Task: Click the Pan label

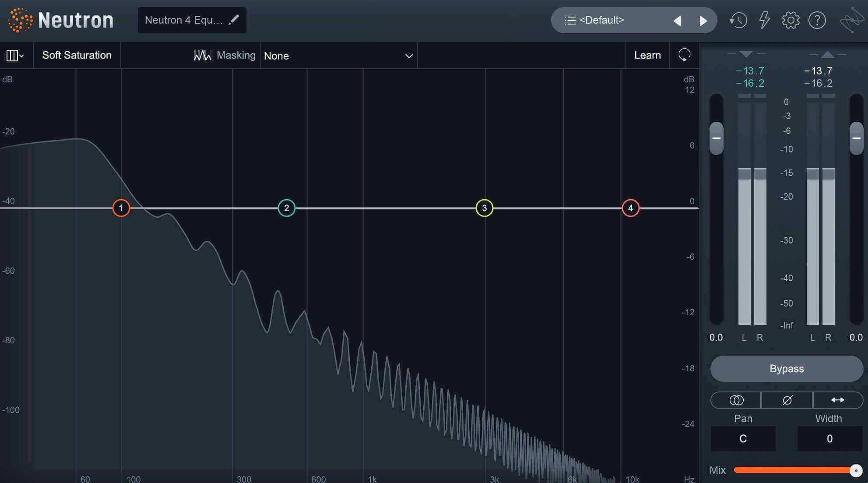Action: (743, 419)
